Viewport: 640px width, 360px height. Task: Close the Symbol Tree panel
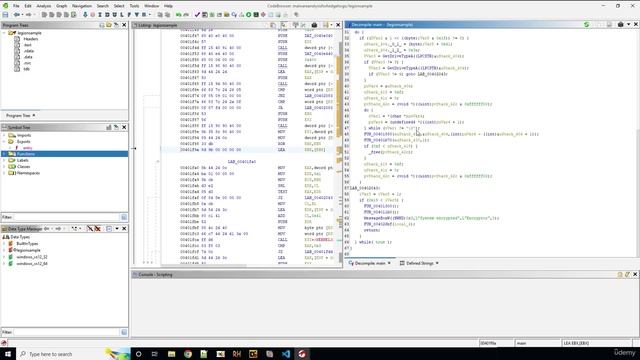click(x=124, y=127)
